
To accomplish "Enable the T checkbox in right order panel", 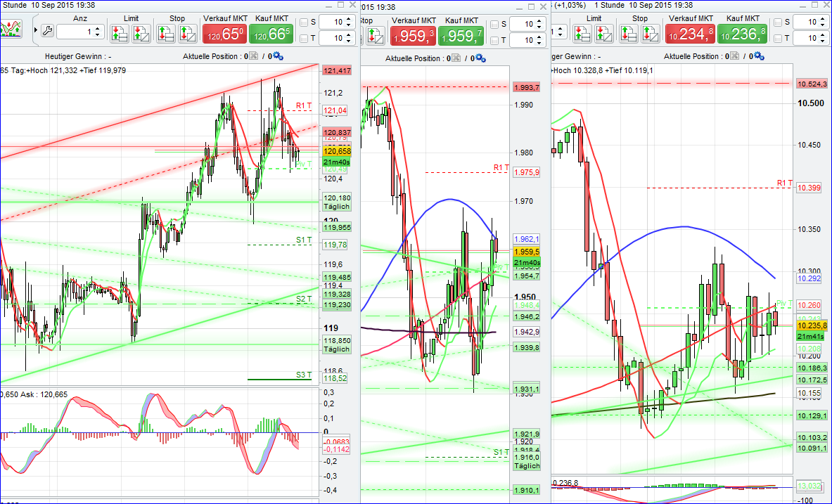I will (x=778, y=37).
